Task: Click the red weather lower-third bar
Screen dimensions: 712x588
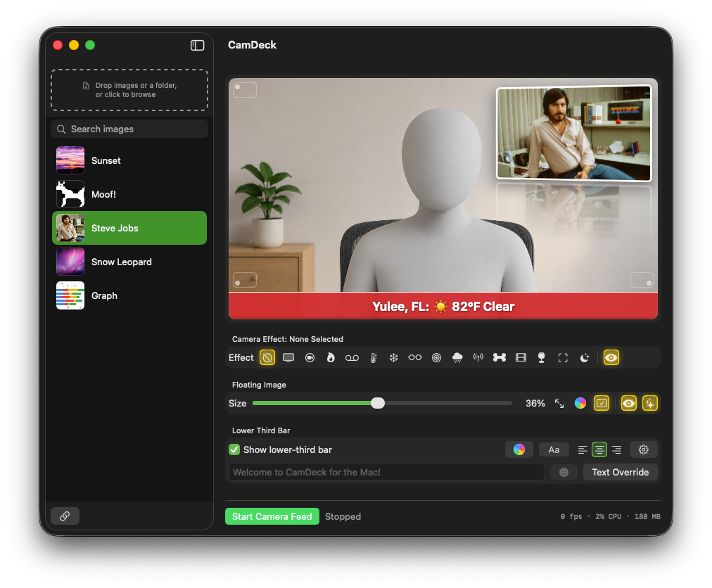Action: click(443, 306)
